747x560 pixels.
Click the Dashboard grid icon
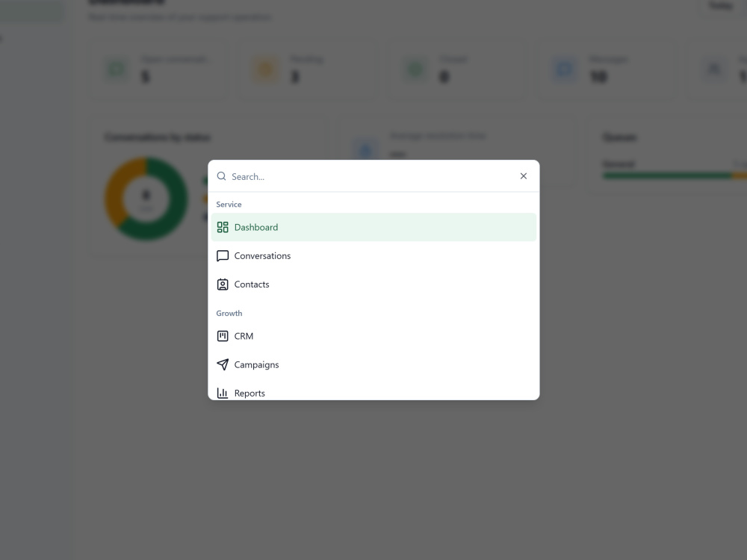[223, 227]
